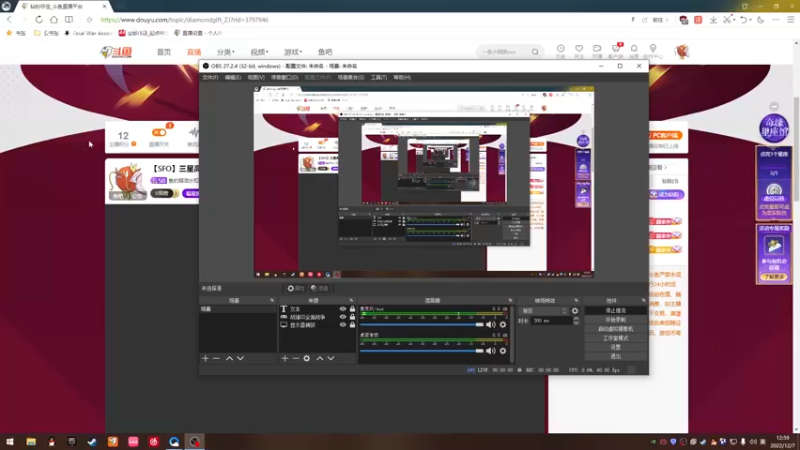Toggle visibility eye of the game capture source
The image size is (800, 450).
pyautogui.click(x=343, y=317)
